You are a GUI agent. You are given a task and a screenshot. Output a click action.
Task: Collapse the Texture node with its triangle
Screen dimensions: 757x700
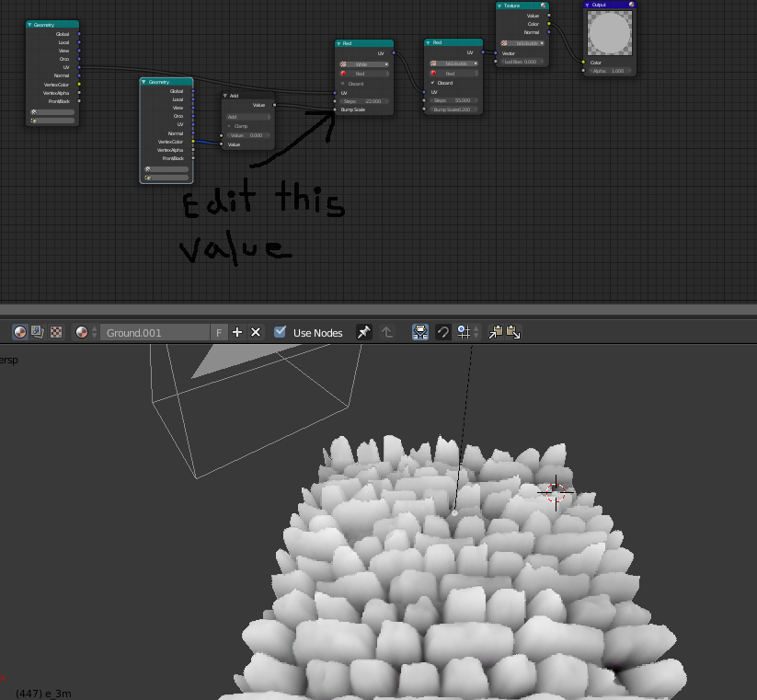click(x=499, y=6)
